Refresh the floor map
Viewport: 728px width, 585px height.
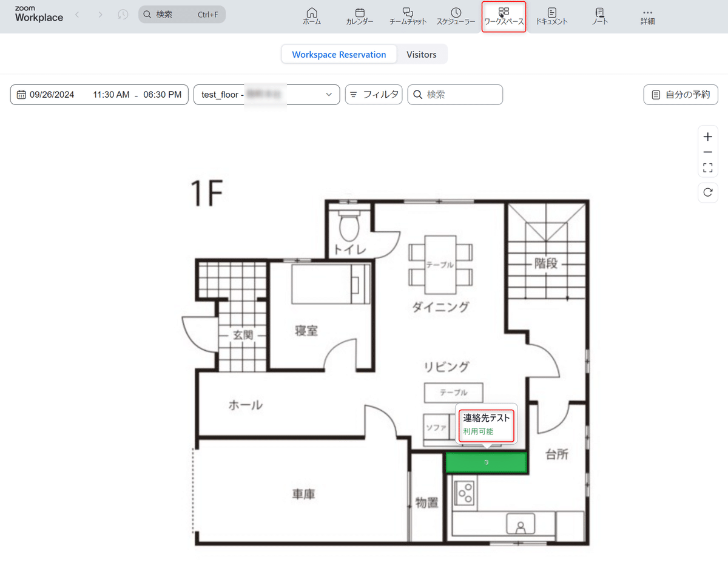(x=707, y=192)
